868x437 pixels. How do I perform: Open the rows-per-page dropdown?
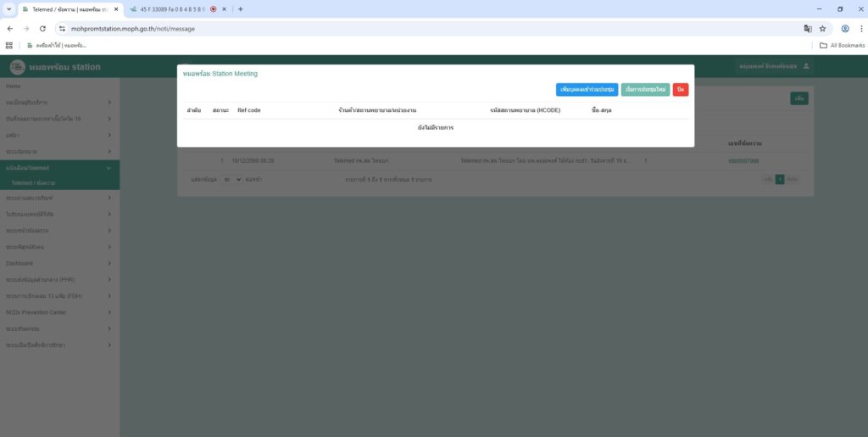pos(231,180)
